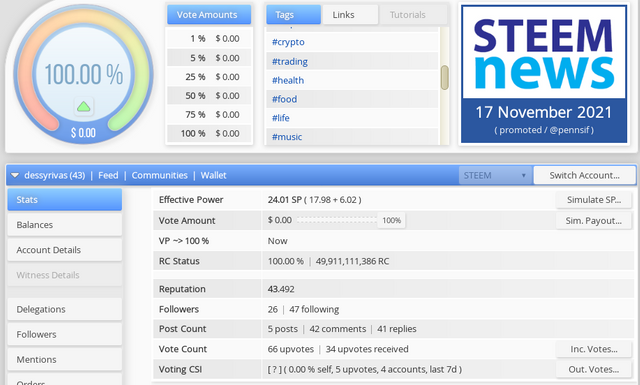Click the 34 upvotes received text
The width and height of the screenshot is (640, 385).
[367, 349]
